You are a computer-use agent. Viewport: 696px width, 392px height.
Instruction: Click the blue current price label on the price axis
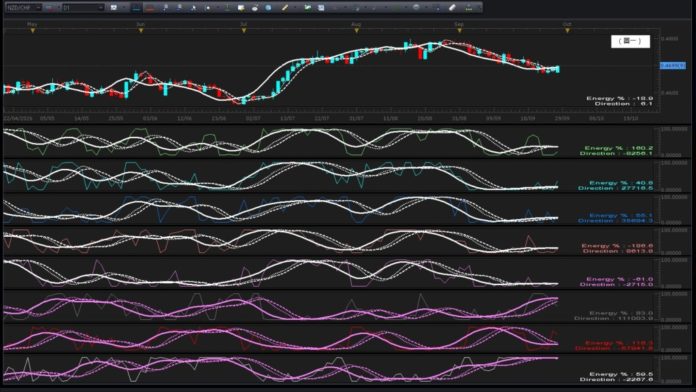coord(673,66)
